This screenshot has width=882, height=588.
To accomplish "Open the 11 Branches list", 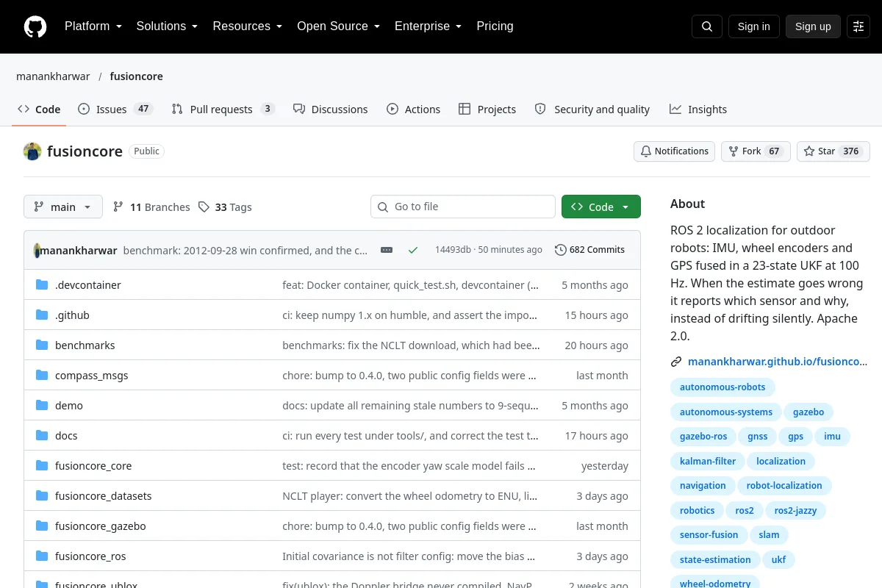I will click(x=151, y=207).
